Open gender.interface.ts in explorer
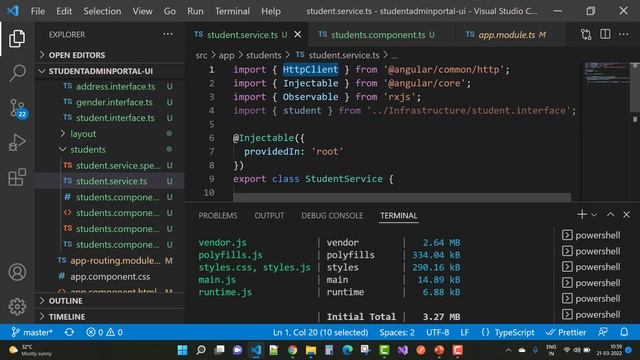The image size is (640, 360). pos(114,102)
